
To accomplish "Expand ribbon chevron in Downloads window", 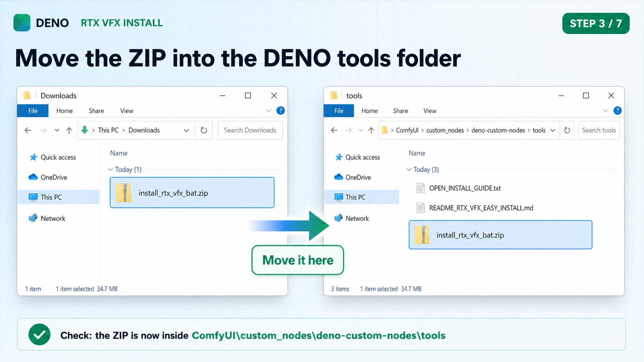I will (268, 111).
